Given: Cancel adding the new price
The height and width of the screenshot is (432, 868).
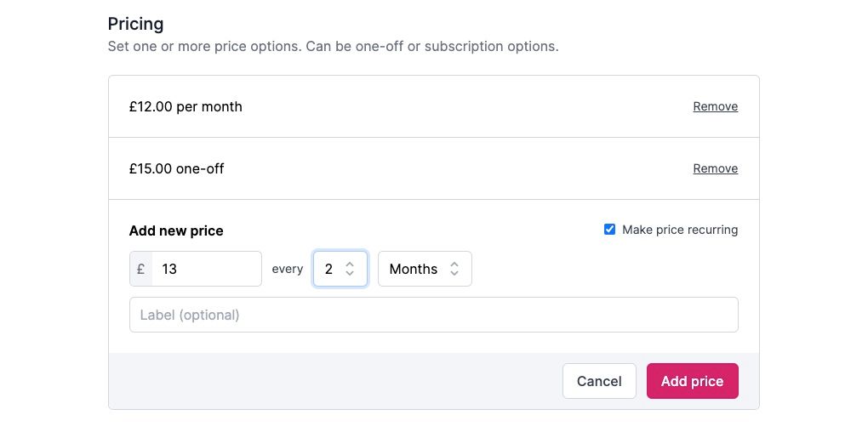Looking at the screenshot, I should pos(599,381).
